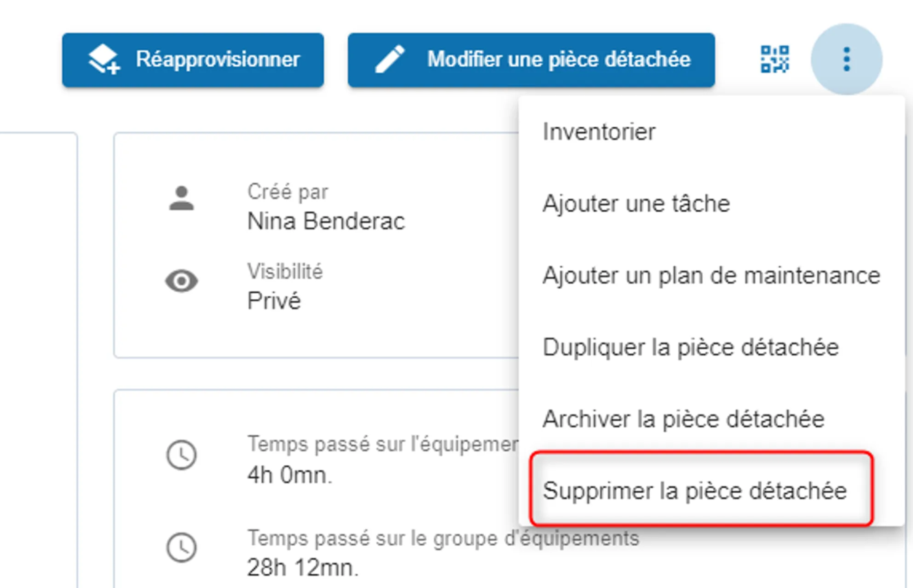913x588 pixels.
Task: Select Ajouter un plan de maintenance
Action: point(711,275)
